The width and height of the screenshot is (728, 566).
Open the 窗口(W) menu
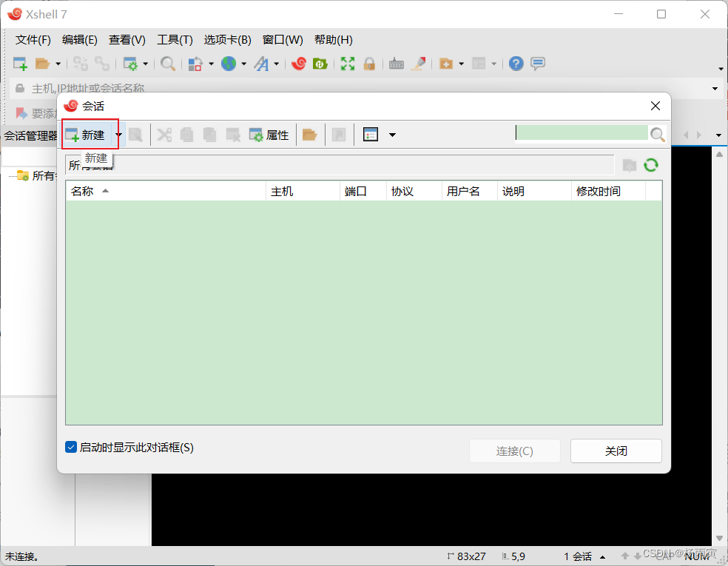coord(283,40)
